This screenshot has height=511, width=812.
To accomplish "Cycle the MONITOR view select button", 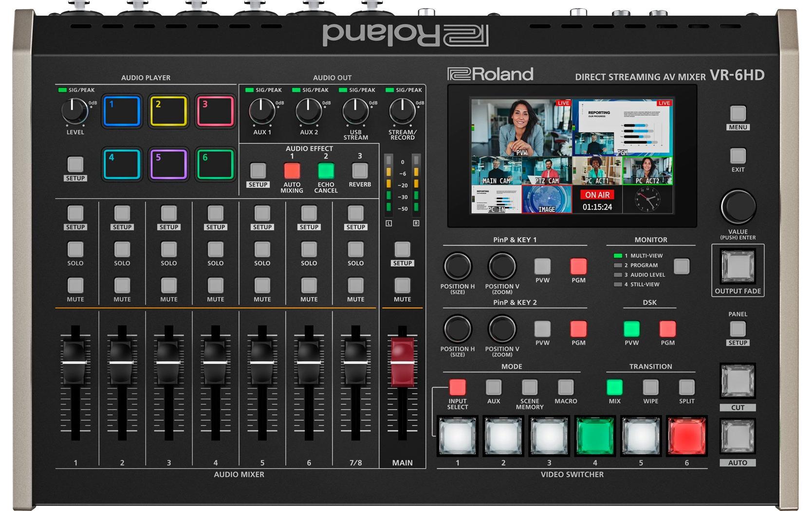I will click(681, 266).
